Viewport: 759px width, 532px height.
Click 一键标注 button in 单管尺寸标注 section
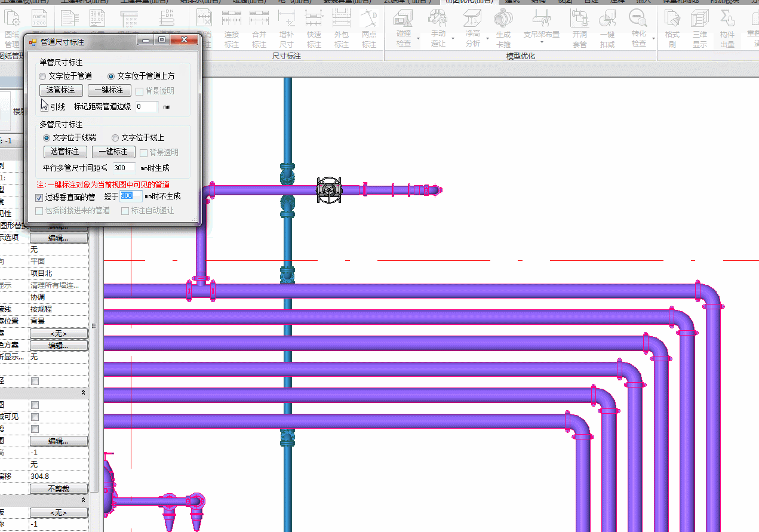(x=109, y=90)
